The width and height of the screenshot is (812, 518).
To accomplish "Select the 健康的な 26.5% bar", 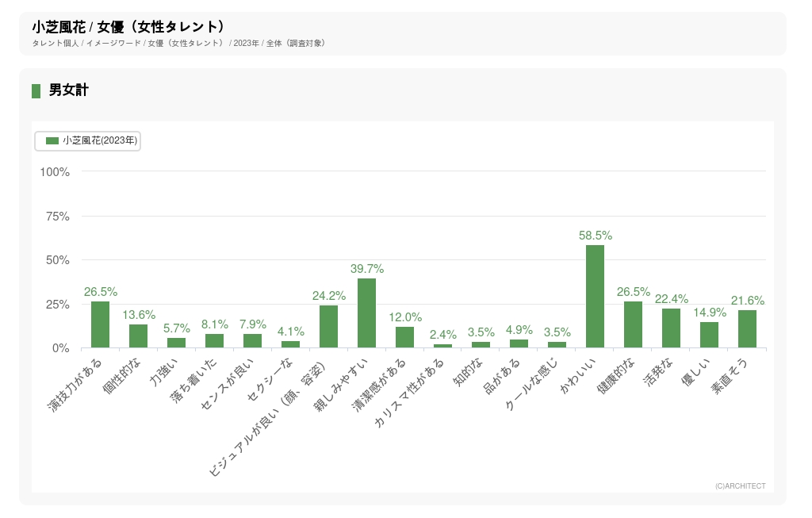I will pos(633,324).
